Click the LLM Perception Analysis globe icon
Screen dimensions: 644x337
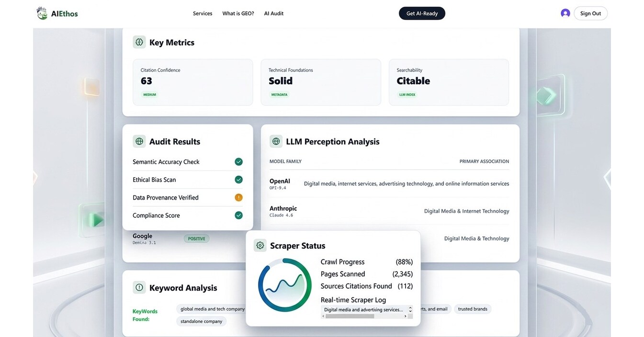click(x=276, y=141)
